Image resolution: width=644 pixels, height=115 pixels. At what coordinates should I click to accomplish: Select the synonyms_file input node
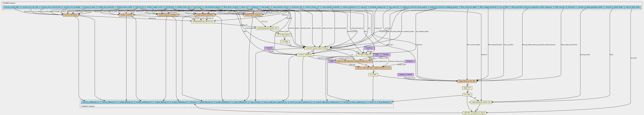point(297,7)
